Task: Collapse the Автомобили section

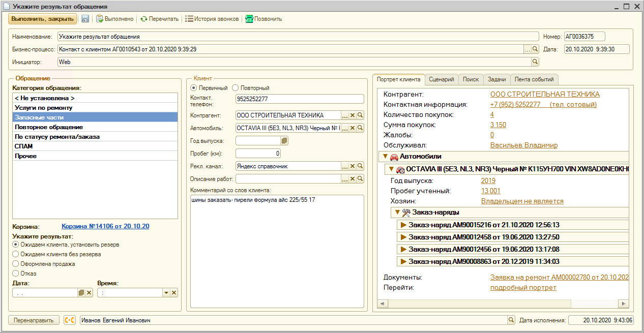Action: click(386, 157)
